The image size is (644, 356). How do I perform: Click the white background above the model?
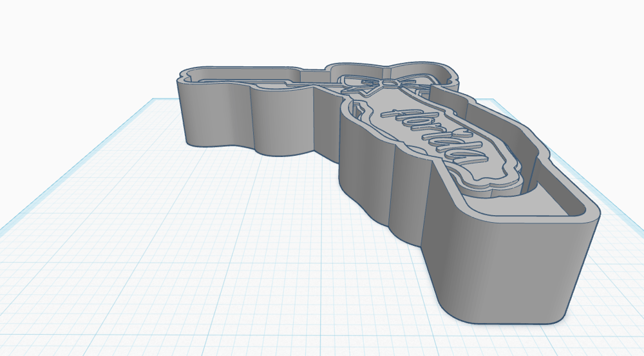point(322,32)
